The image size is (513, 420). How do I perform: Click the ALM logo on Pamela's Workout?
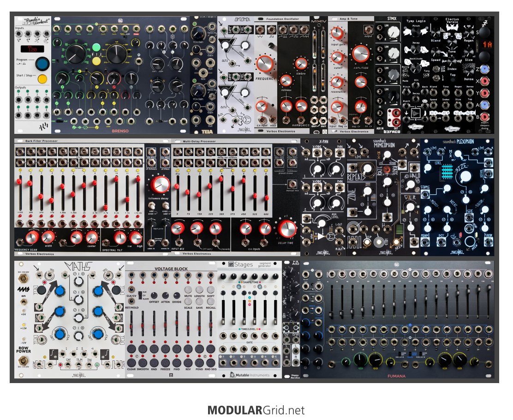pos(43,126)
